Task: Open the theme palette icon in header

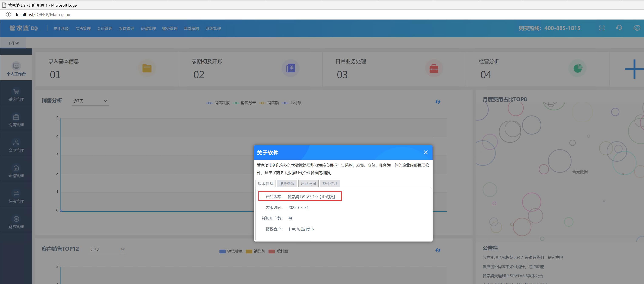Action: point(637,28)
